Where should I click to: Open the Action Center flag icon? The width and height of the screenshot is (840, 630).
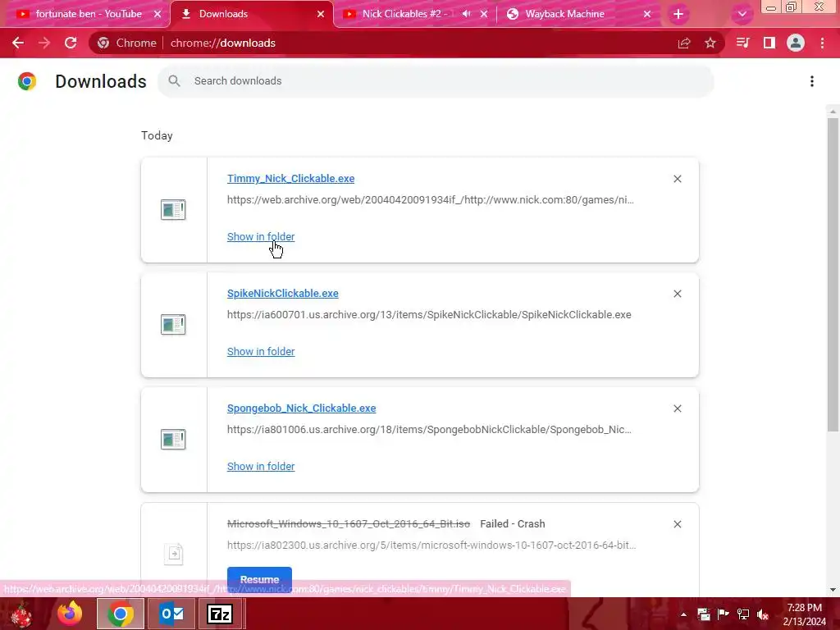[724, 614]
